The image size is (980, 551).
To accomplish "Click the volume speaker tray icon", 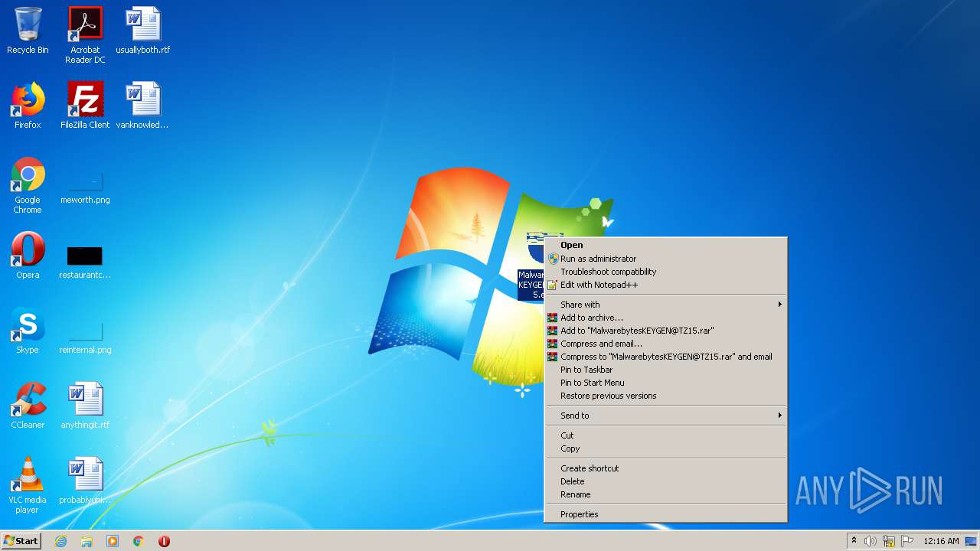I will tap(871, 541).
